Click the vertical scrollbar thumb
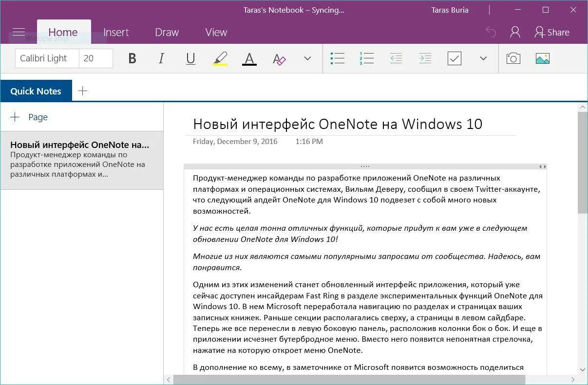The width and height of the screenshot is (588, 385). (x=583, y=163)
